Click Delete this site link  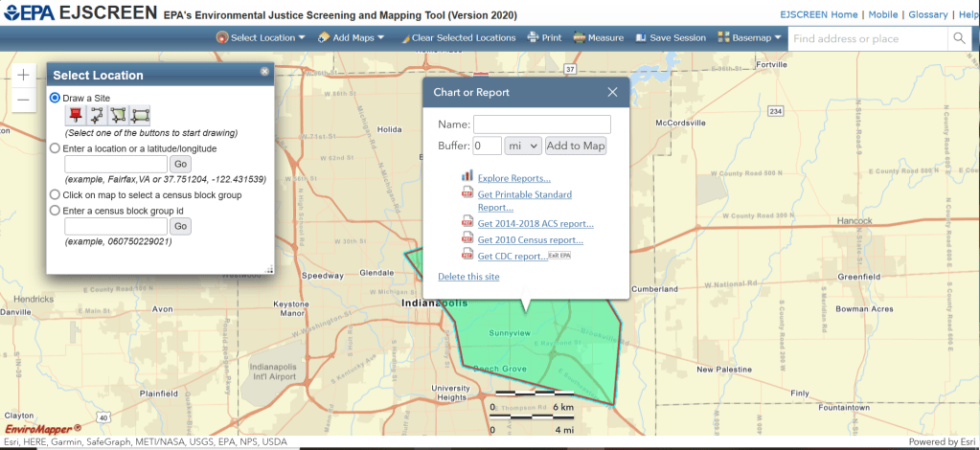tap(468, 277)
